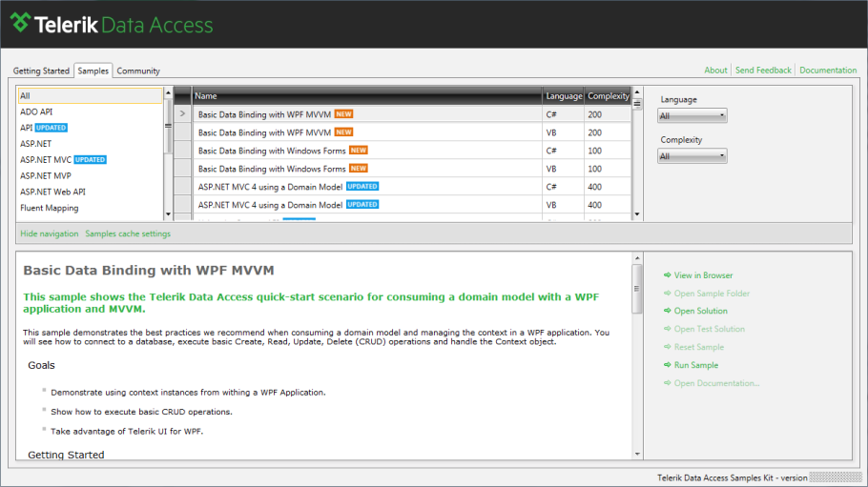This screenshot has width=868, height=487.
Task: Click the NEW badge on VB Windows Forms row
Action: pyautogui.click(x=358, y=169)
